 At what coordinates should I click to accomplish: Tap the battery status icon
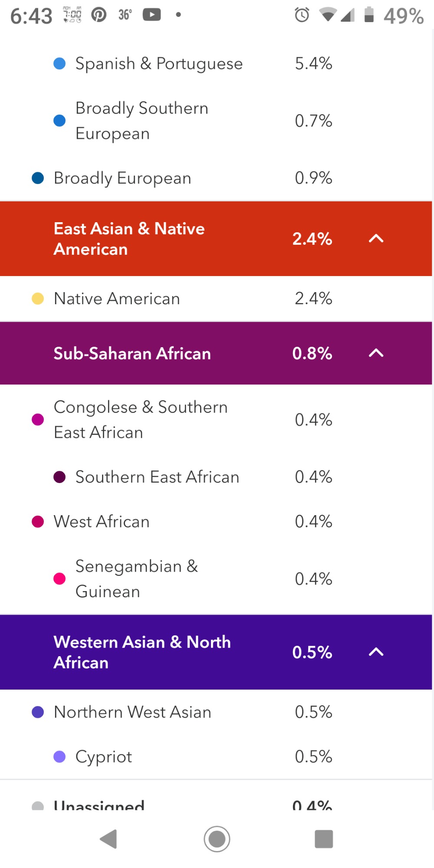tap(369, 15)
